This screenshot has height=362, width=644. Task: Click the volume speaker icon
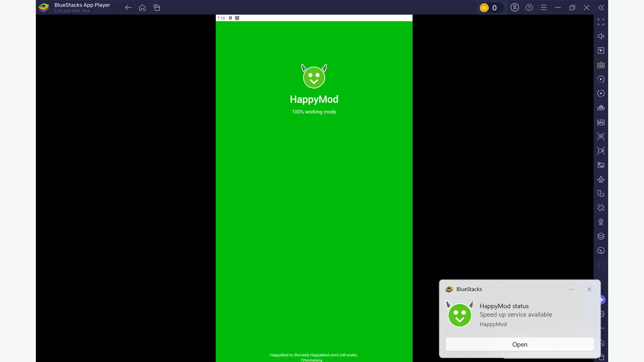pyautogui.click(x=601, y=36)
